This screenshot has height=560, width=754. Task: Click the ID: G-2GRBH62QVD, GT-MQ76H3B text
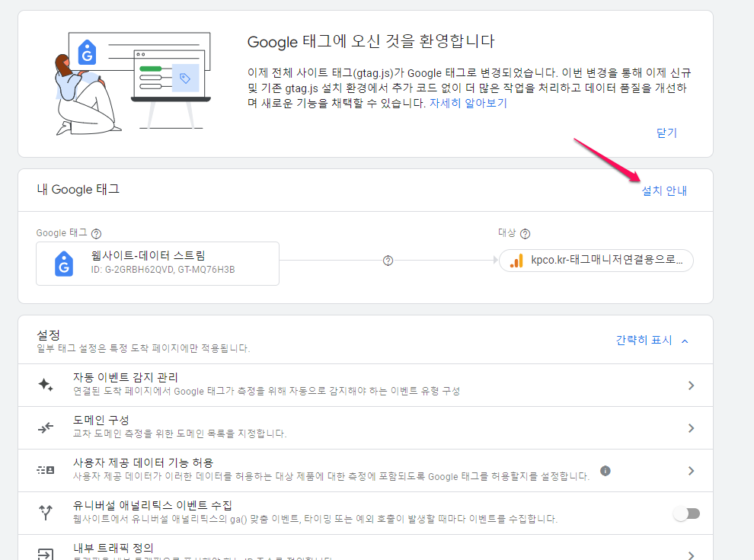click(163, 270)
